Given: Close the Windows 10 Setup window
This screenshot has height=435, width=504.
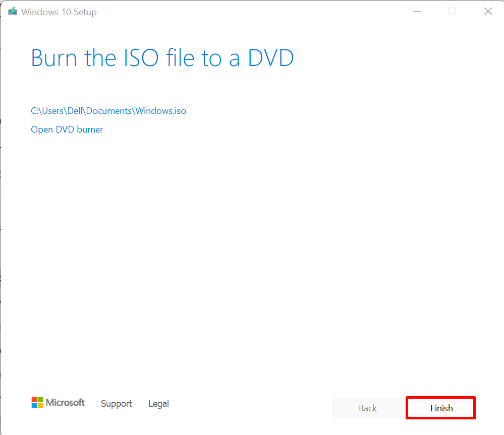Looking at the screenshot, I should pos(488,12).
